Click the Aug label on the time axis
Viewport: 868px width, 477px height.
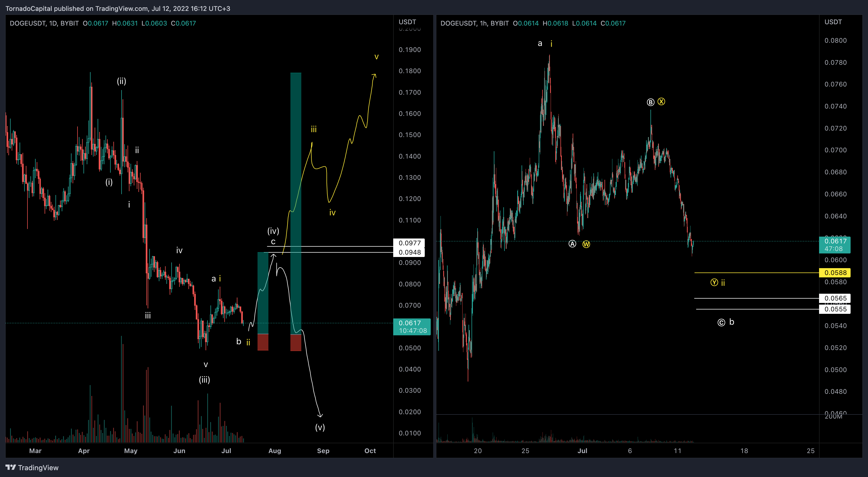pos(275,451)
